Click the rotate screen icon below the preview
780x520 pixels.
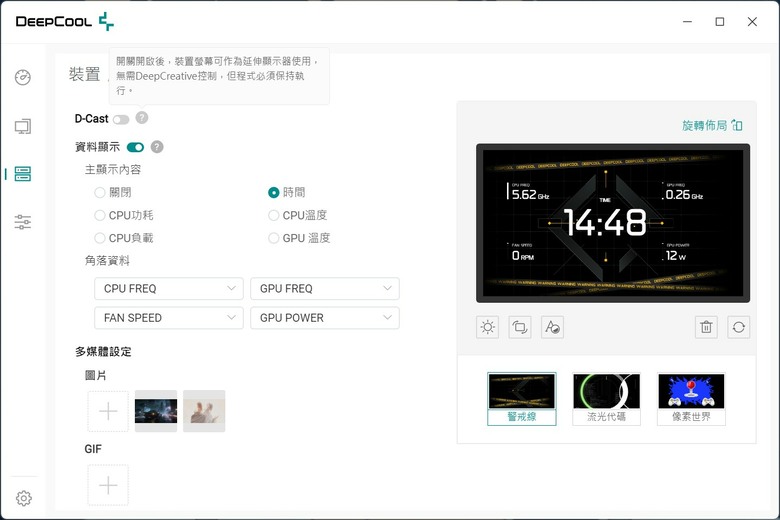tap(520, 327)
